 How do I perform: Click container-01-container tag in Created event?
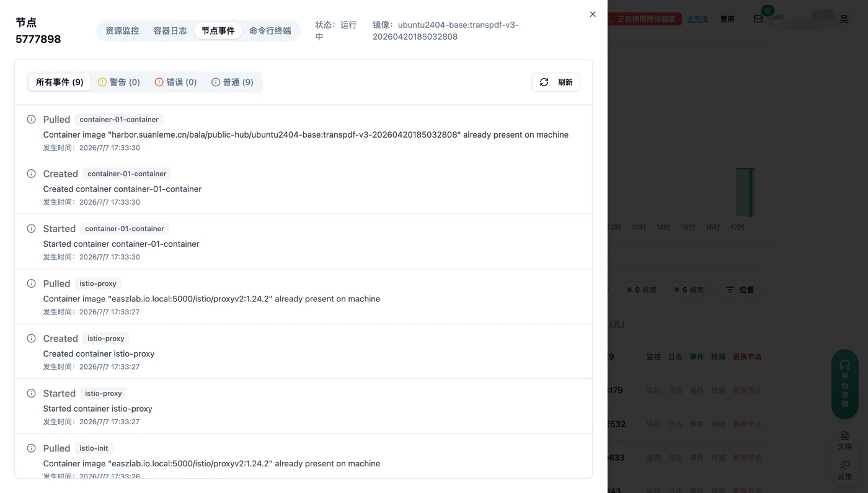[127, 174]
